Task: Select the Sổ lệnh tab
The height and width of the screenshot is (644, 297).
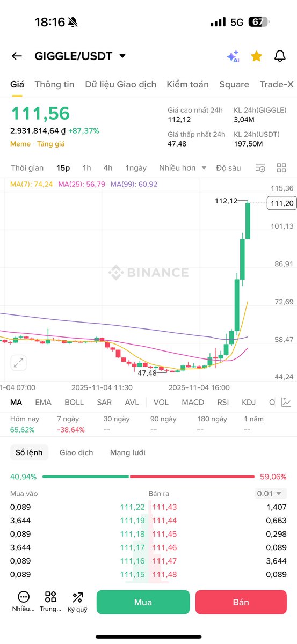Action: click(x=29, y=452)
